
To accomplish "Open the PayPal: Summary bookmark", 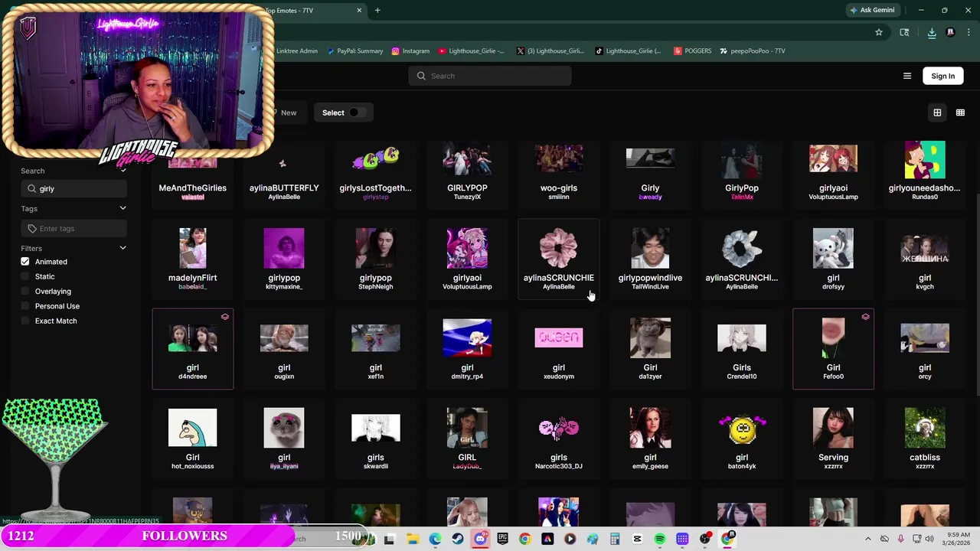I will pyautogui.click(x=354, y=51).
